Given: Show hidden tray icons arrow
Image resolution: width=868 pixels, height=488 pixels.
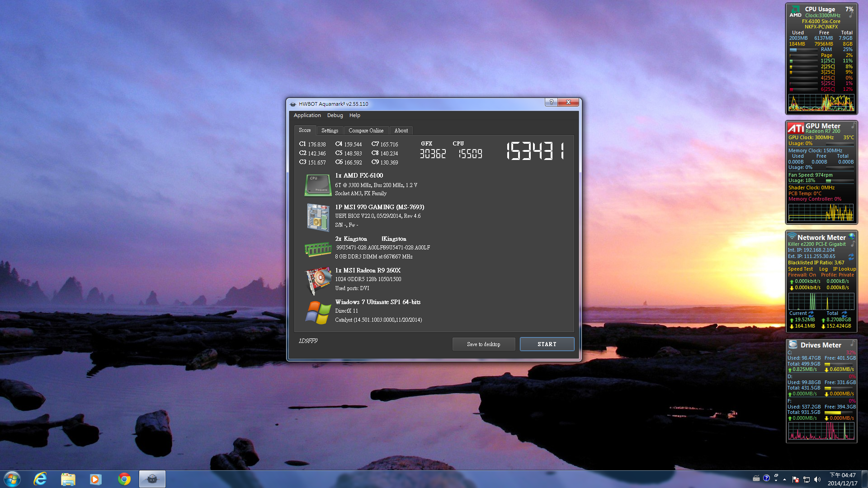Looking at the screenshot, I should click(x=784, y=479).
